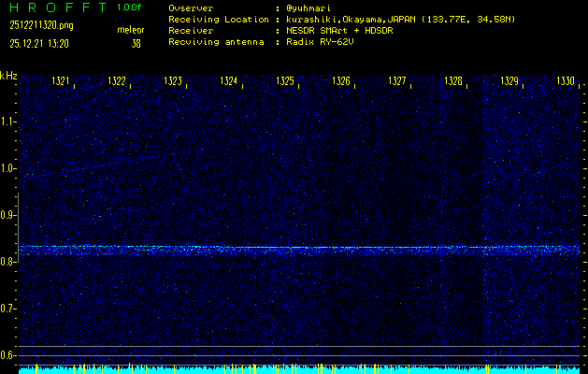Click the meteor count value 38
Screen dimensions: 588x374
(x=136, y=43)
